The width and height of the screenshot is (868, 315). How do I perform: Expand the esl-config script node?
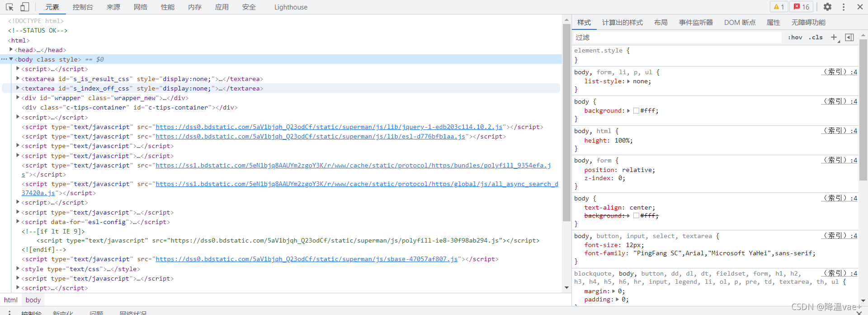18,221
